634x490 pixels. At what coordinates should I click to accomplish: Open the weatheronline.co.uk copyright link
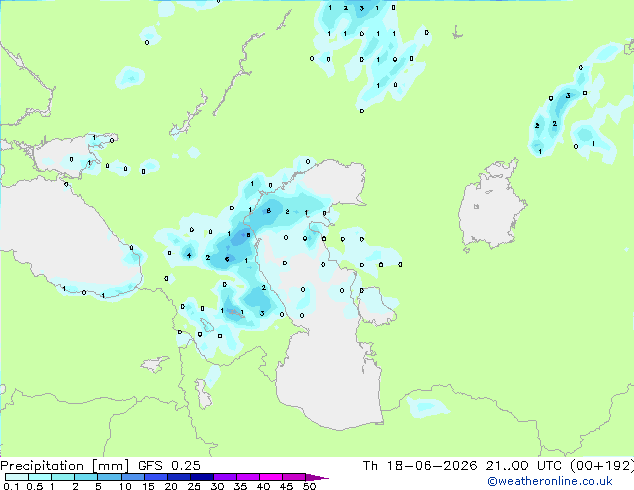pos(550,481)
